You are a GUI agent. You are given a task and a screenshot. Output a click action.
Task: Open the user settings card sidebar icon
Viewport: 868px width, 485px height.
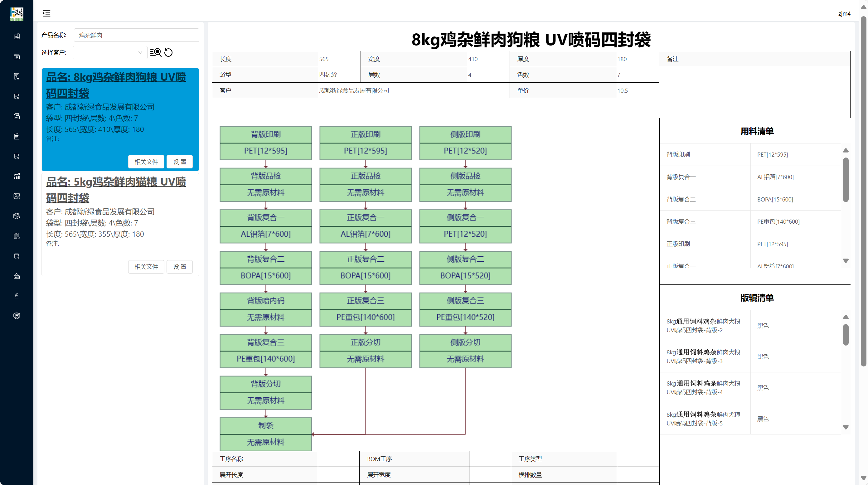[17, 196]
